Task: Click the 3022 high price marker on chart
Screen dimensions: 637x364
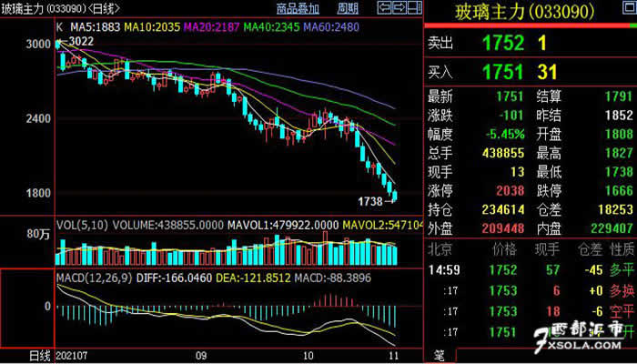Action: (78, 41)
